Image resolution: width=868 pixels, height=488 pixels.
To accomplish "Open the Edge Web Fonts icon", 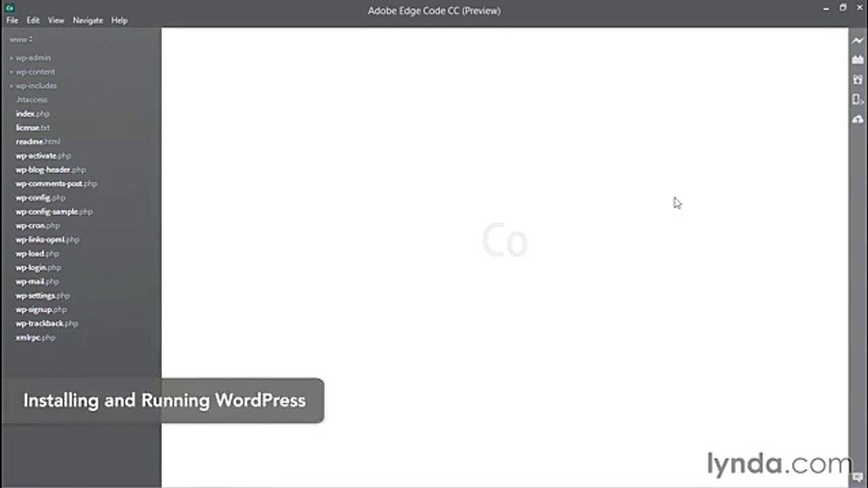I will point(858,80).
